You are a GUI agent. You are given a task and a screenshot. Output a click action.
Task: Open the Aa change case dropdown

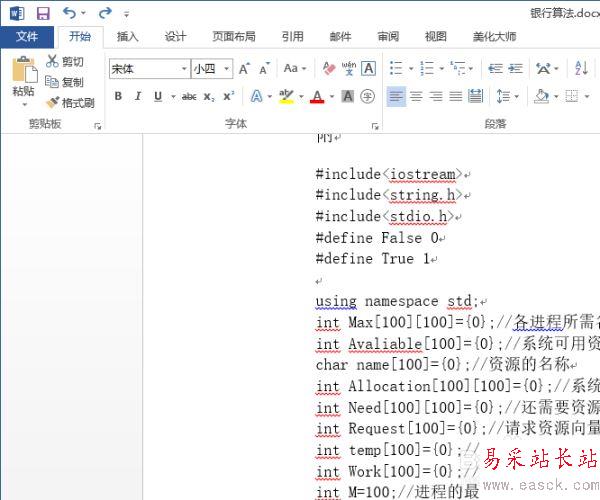pos(295,69)
